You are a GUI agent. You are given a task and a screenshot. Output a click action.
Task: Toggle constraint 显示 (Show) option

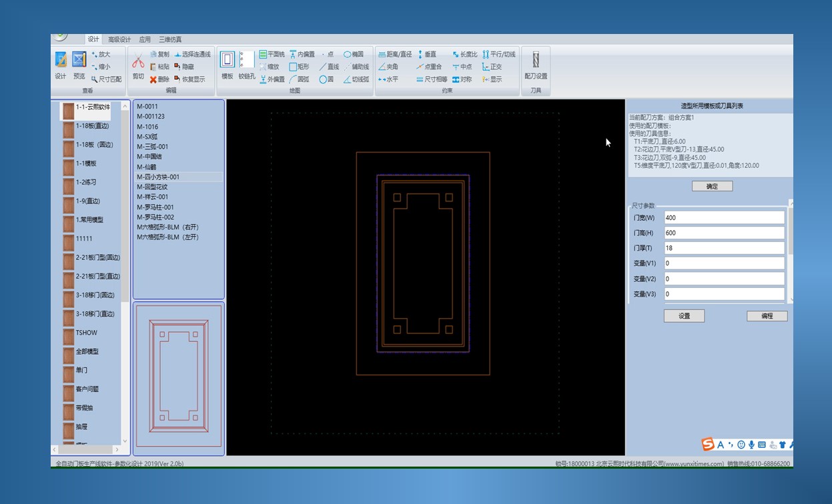492,79
